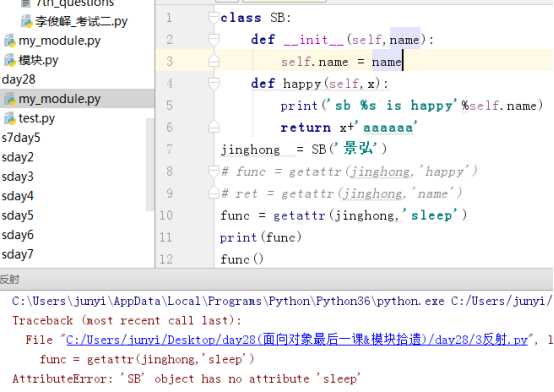Image resolution: width=554 pixels, height=392 pixels.
Task: Collapse happy method fold marker on line 4
Action: (x=213, y=83)
